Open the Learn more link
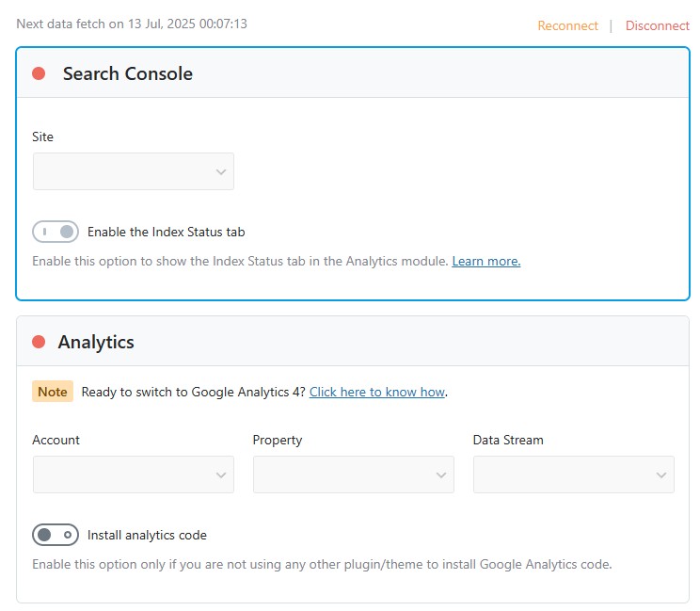Viewport: 700px width, 611px height. click(485, 261)
